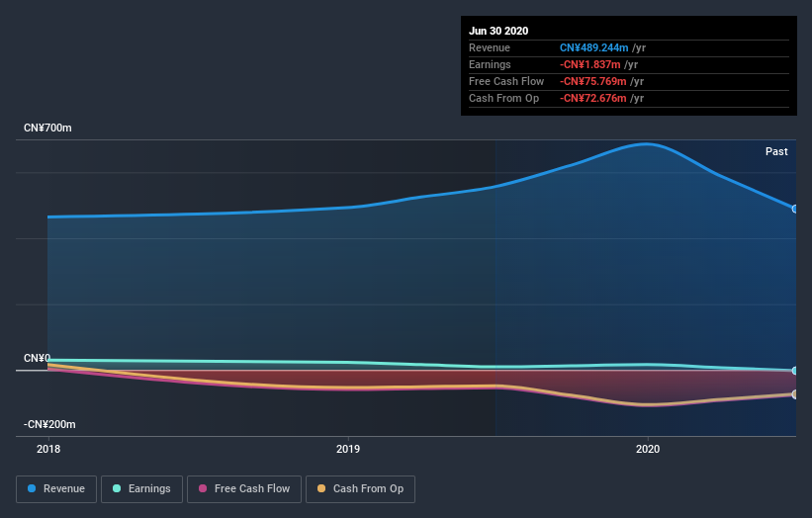
Task: Click the Cash From Op endpoint marker
Action: tap(795, 394)
